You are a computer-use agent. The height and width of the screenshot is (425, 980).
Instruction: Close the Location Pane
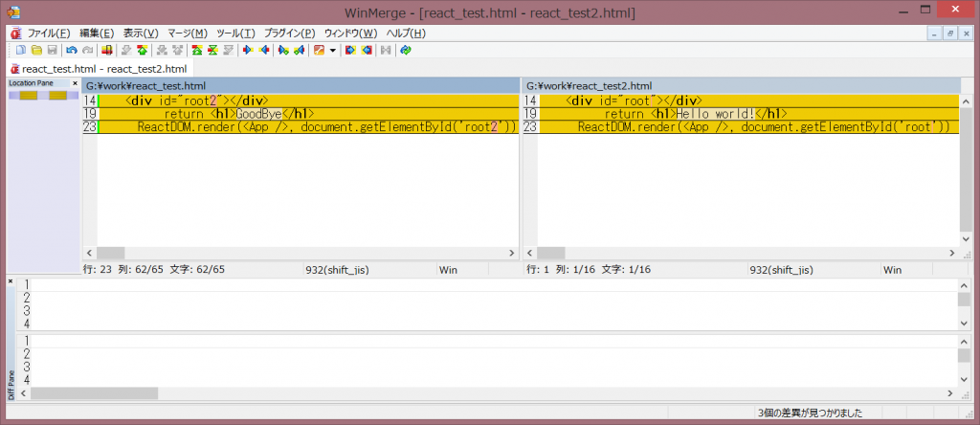[75, 82]
